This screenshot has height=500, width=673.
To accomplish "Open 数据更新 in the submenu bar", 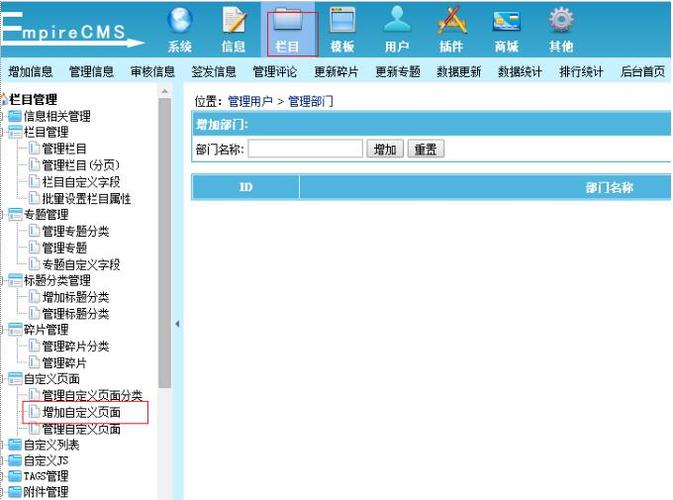I will pos(459,71).
